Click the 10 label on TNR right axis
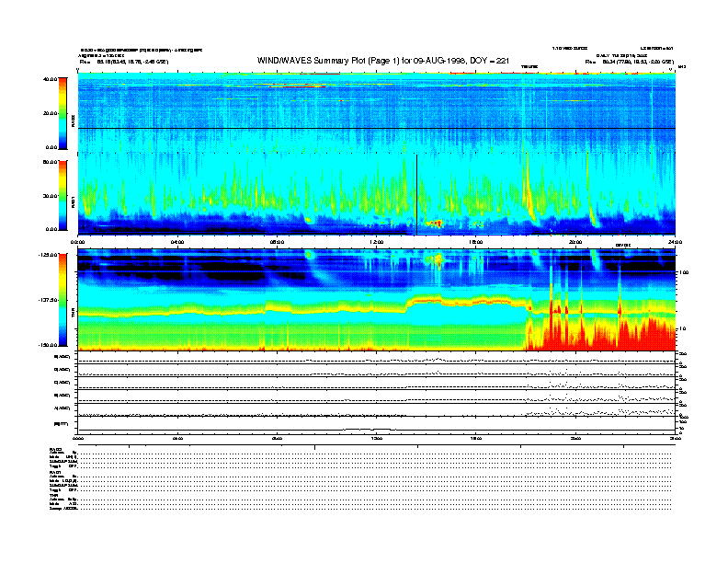Image resolution: width=728 pixels, height=563 pixels. pos(684,328)
